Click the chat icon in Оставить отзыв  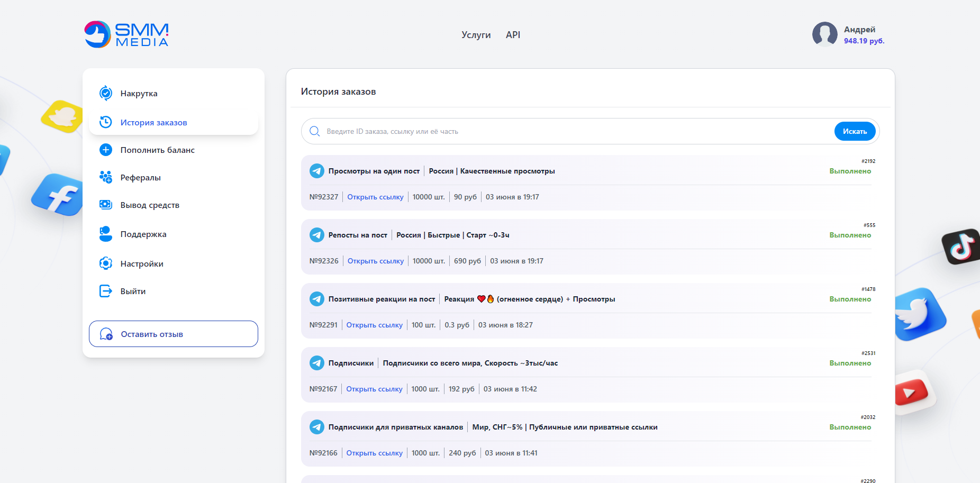pyautogui.click(x=106, y=334)
